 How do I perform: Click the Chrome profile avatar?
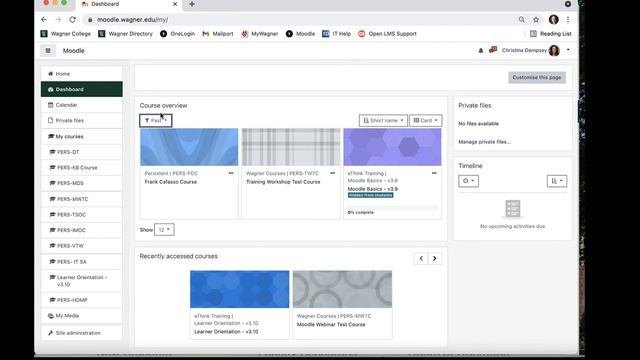(553, 20)
